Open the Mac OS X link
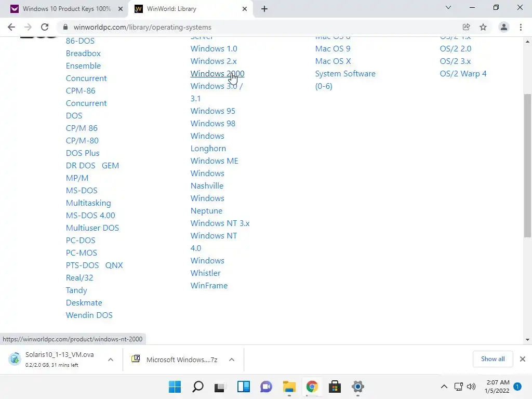Viewport: 532px width, 399px height. click(333, 61)
